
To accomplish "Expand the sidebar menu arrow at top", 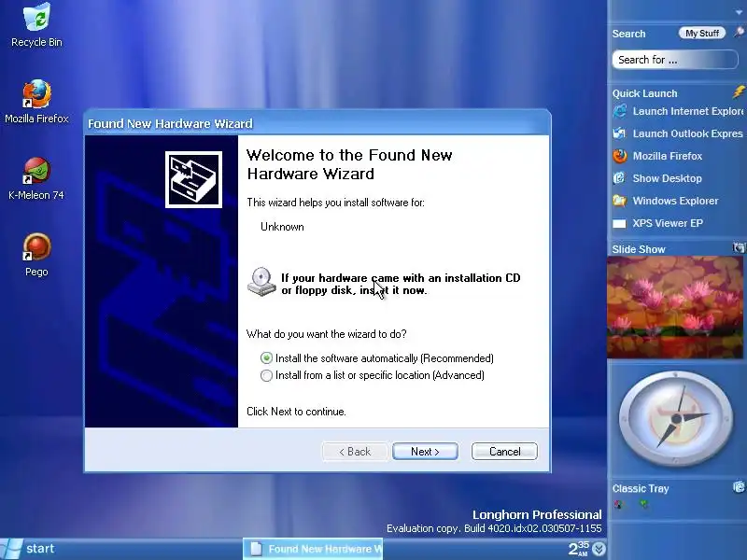I will tap(739, 13).
